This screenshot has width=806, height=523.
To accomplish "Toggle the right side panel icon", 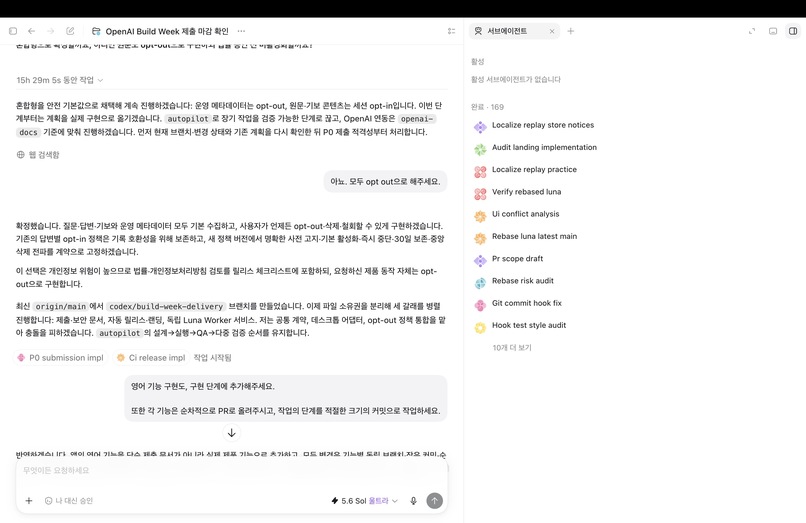I will coord(793,31).
